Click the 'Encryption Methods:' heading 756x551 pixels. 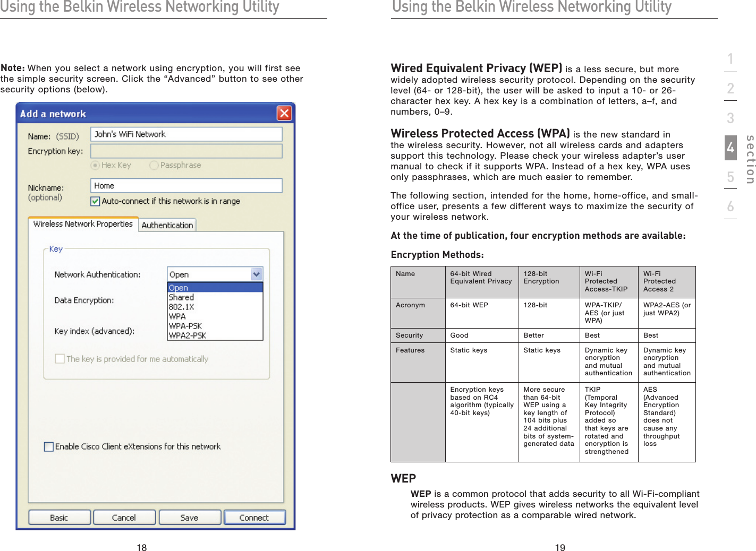point(437,255)
